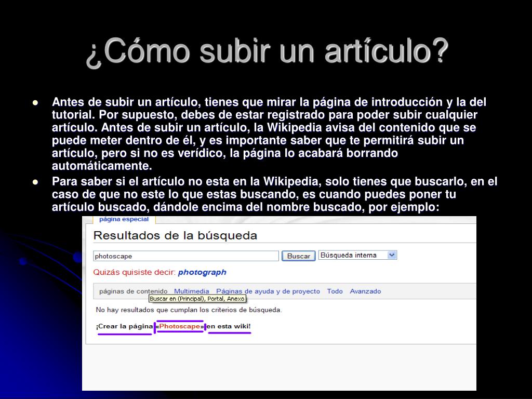This screenshot has height=399, width=532.
Task: Open the "Búsqueda interna" dropdown
Action: click(x=357, y=255)
